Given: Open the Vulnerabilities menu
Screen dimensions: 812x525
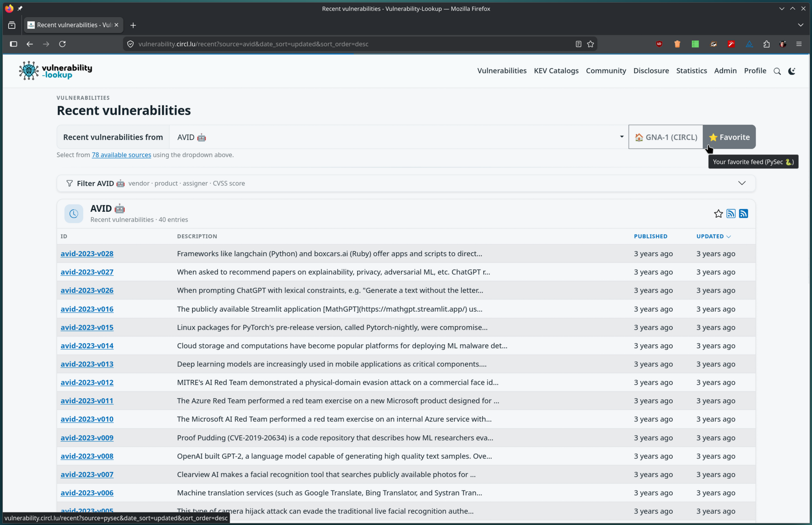Looking at the screenshot, I should pyautogui.click(x=502, y=71).
